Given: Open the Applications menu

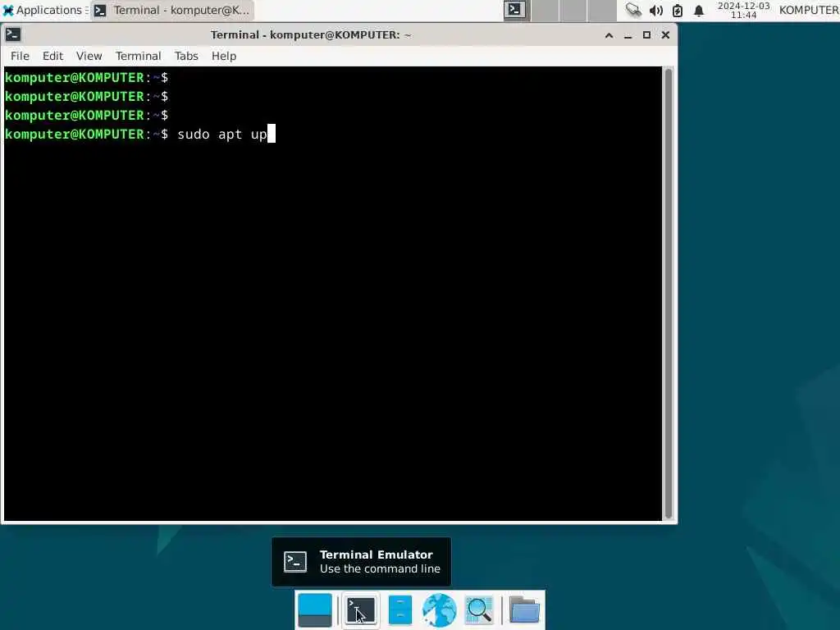Looking at the screenshot, I should [44, 10].
